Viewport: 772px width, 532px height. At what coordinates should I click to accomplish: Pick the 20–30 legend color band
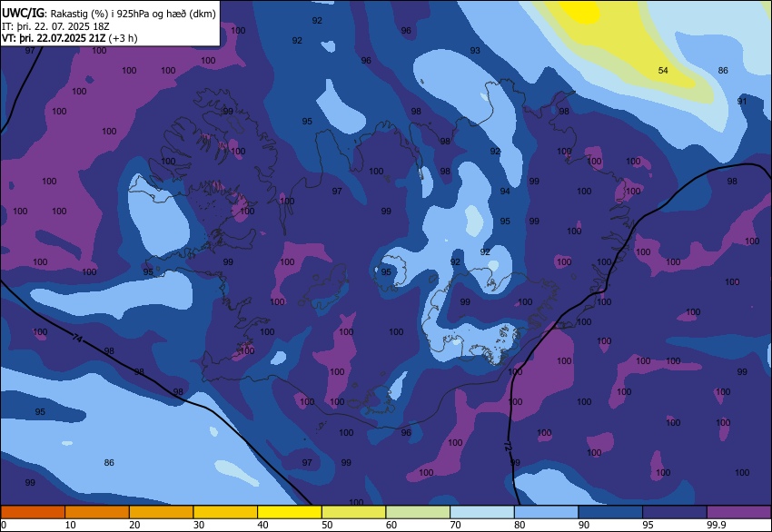161,512
